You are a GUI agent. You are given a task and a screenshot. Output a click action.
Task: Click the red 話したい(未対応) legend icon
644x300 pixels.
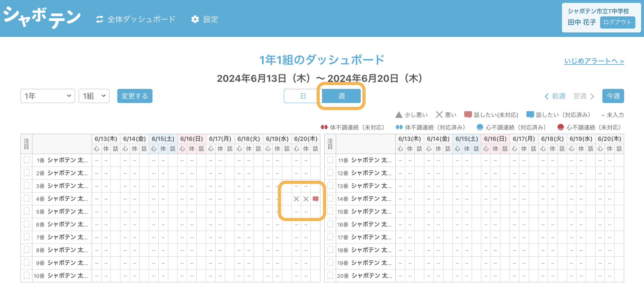click(x=468, y=115)
